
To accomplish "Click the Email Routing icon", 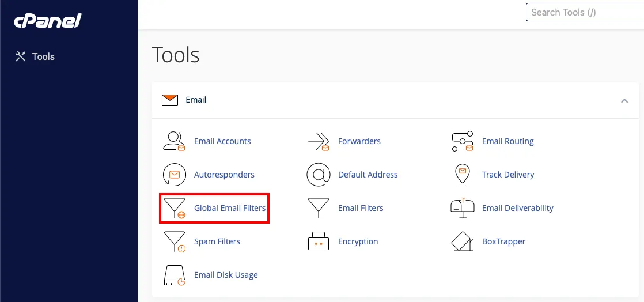I will (x=463, y=141).
